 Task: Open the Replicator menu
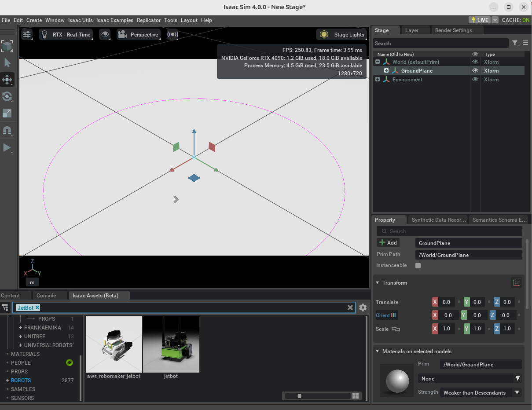[x=149, y=20]
